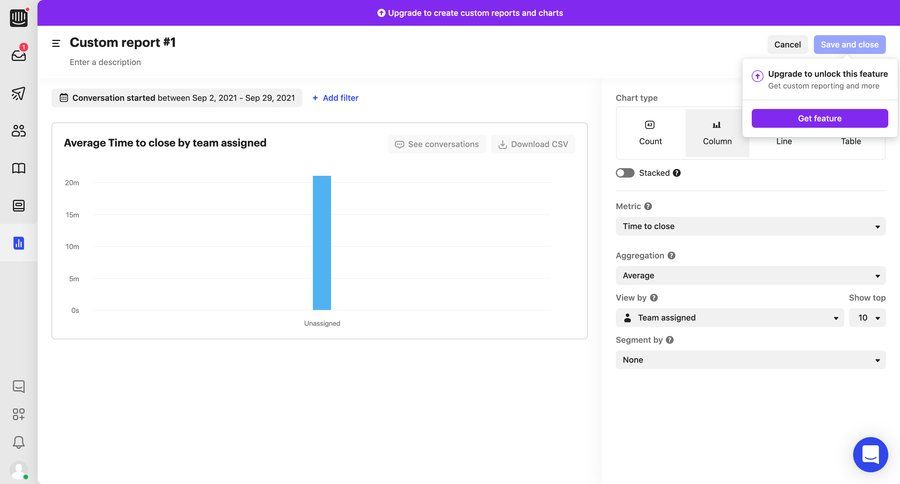Open the App Store grid-plus icon
Viewport: 900px width, 484px height.
pos(18,414)
